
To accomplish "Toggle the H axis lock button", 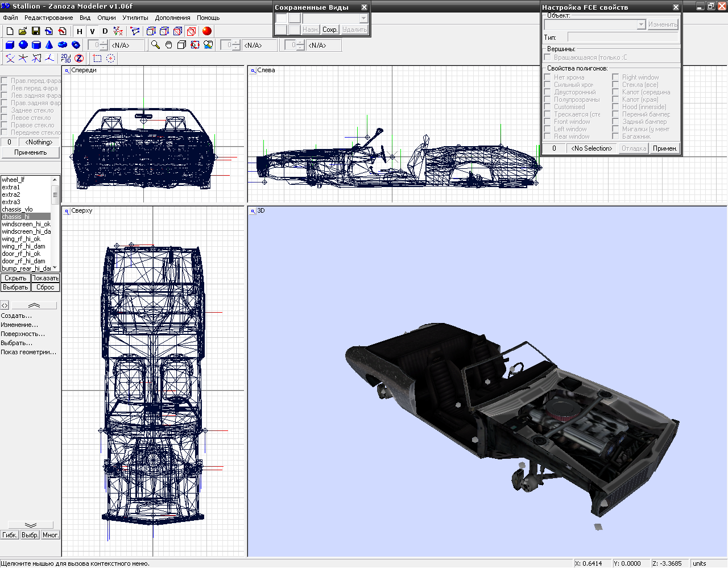I will coord(80,31).
